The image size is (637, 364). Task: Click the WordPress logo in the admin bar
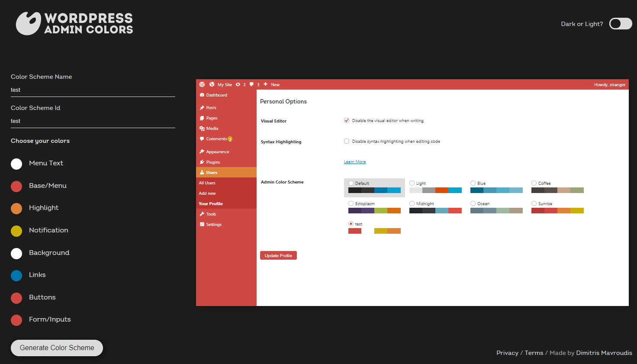coord(202,84)
